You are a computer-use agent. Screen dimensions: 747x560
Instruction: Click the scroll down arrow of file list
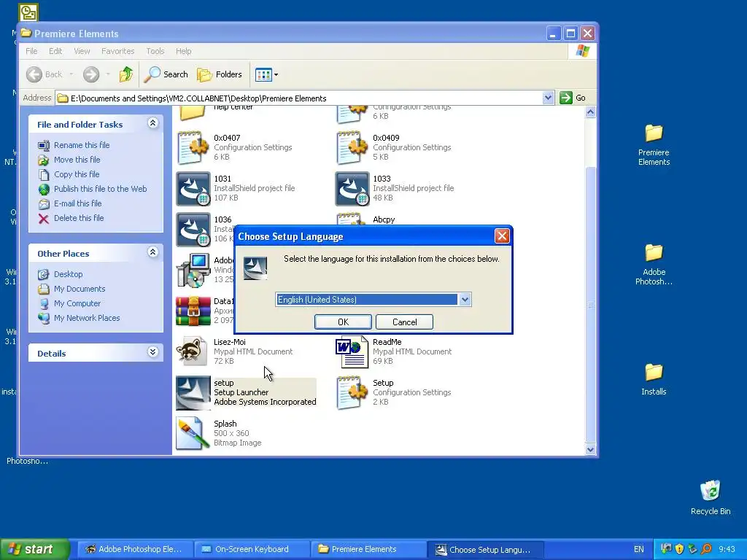click(590, 449)
